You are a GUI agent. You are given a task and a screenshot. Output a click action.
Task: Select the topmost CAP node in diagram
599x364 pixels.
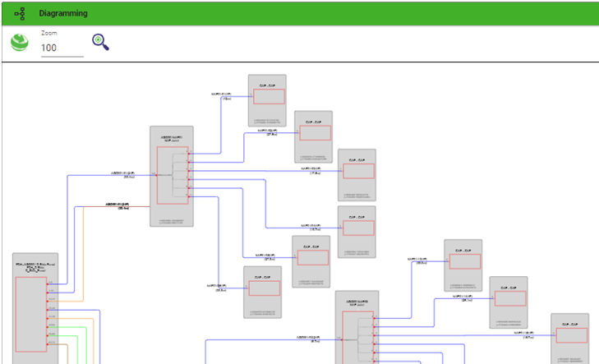point(267,100)
